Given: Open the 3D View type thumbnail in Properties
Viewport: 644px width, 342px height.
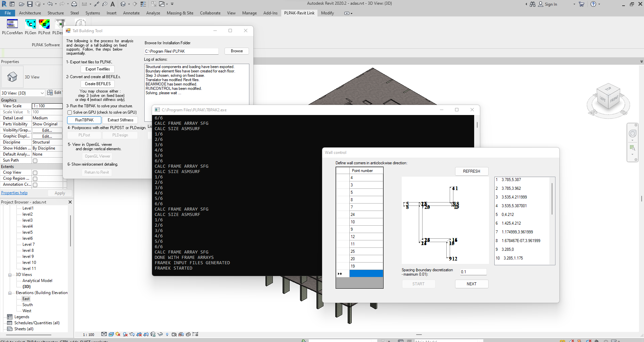Looking at the screenshot, I should pyautogui.click(x=12, y=77).
